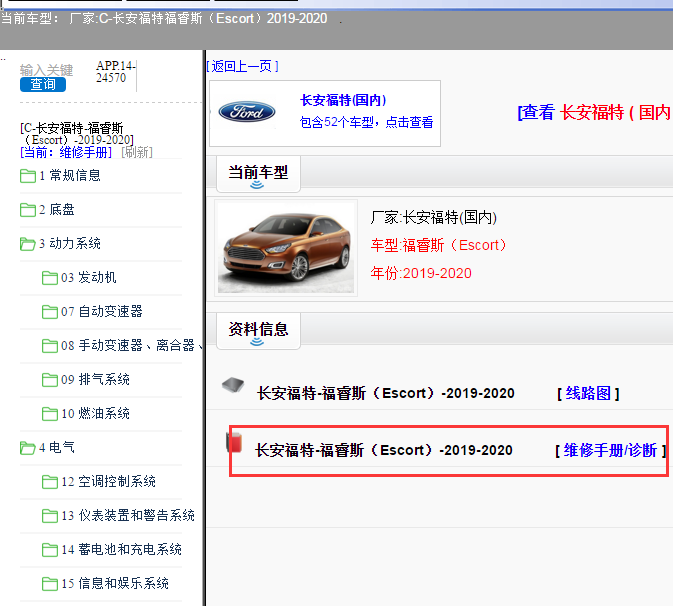
Task: Collapse the open folder icon beside 4 电气
Action: pos(28,448)
